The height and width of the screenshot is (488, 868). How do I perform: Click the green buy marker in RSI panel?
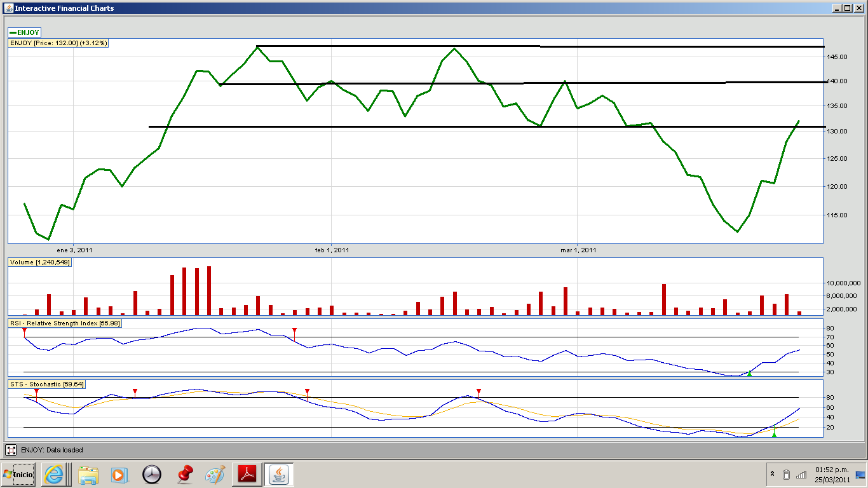coord(749,374)
